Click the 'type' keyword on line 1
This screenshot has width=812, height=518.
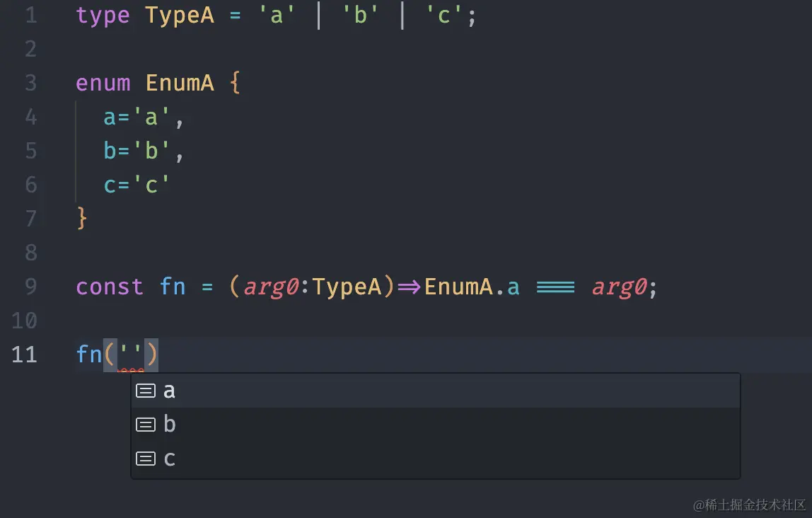(x=103, y=15)
